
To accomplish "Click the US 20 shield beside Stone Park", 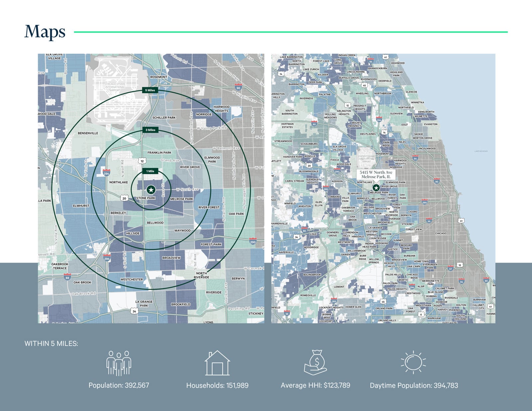I will coord(124,198).
